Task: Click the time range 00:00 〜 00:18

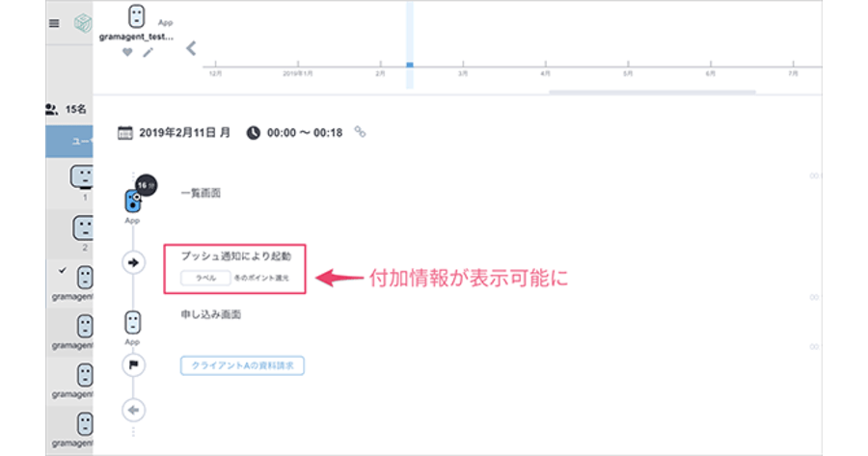Action: point(305,133)
